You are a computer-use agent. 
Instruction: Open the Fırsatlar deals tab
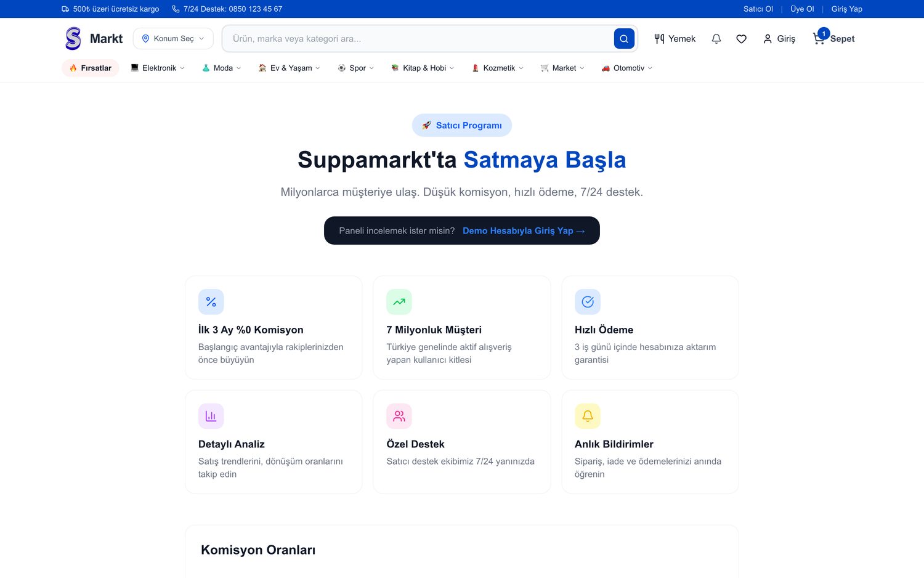tap(91, 68)
